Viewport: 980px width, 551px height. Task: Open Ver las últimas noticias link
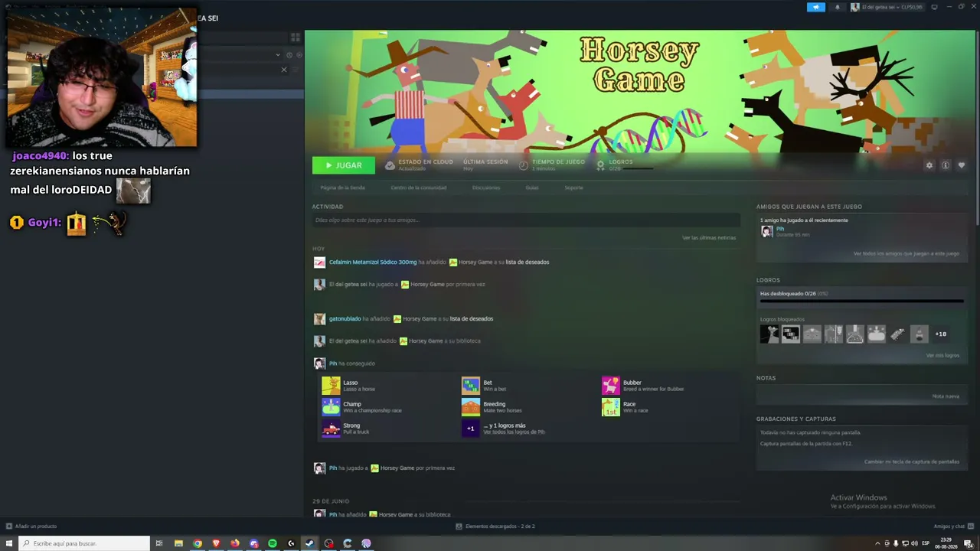(709, 238)
